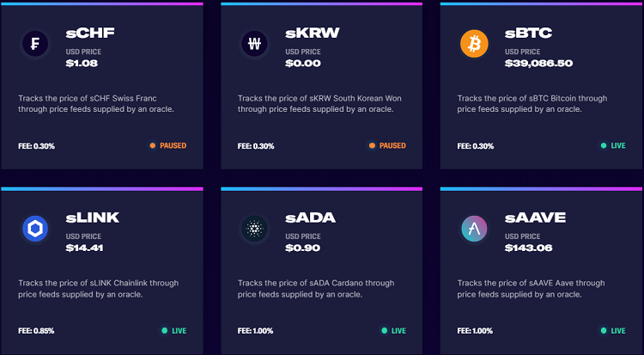Viewport: 644px width, 355px height.
Task: Select the sADA title text
Action: [310, 218]
